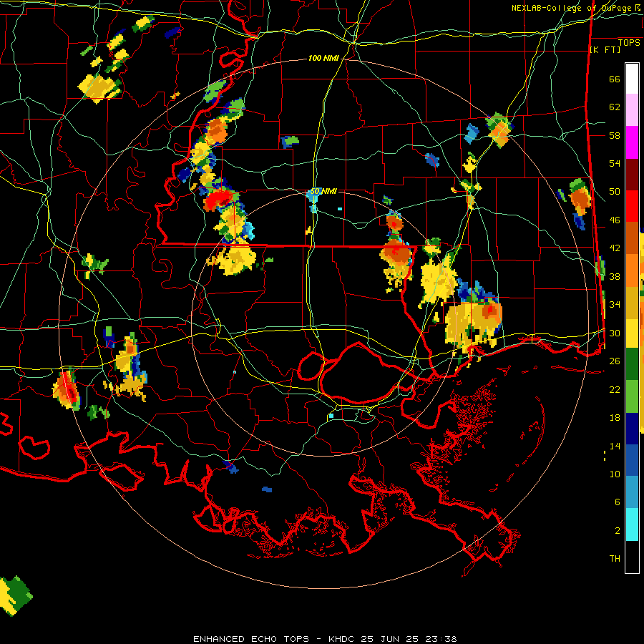Click the legend value 14
This screenshot has width=644, height=644.
click(615, 446)
